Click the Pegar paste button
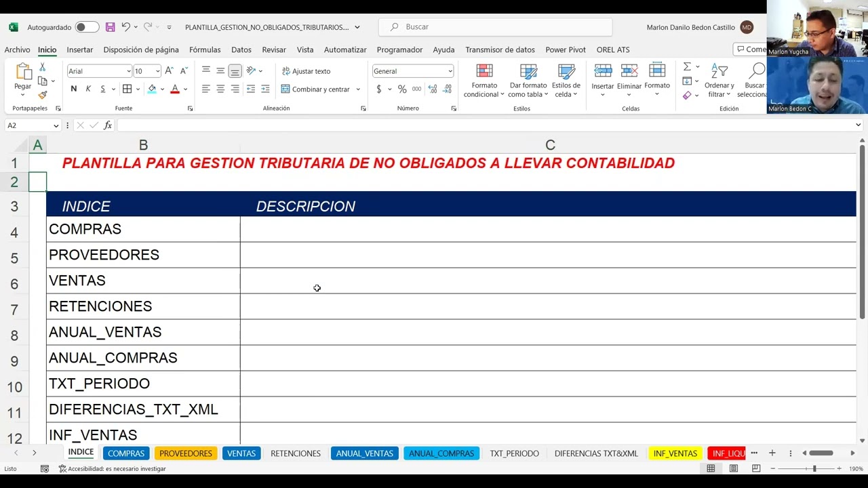The height and width of the screenshot is (488, 868). (23, 78)
